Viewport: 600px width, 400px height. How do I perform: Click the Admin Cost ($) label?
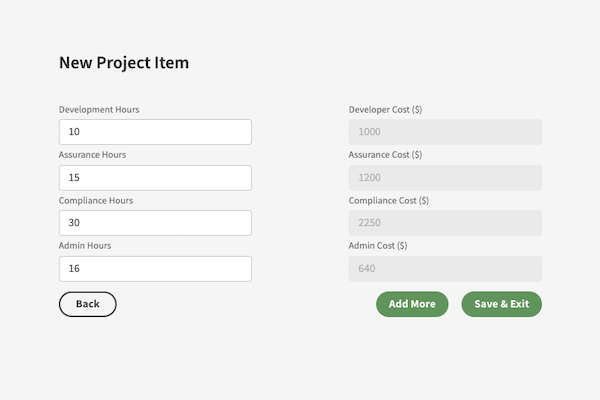[x=378, y=245]
